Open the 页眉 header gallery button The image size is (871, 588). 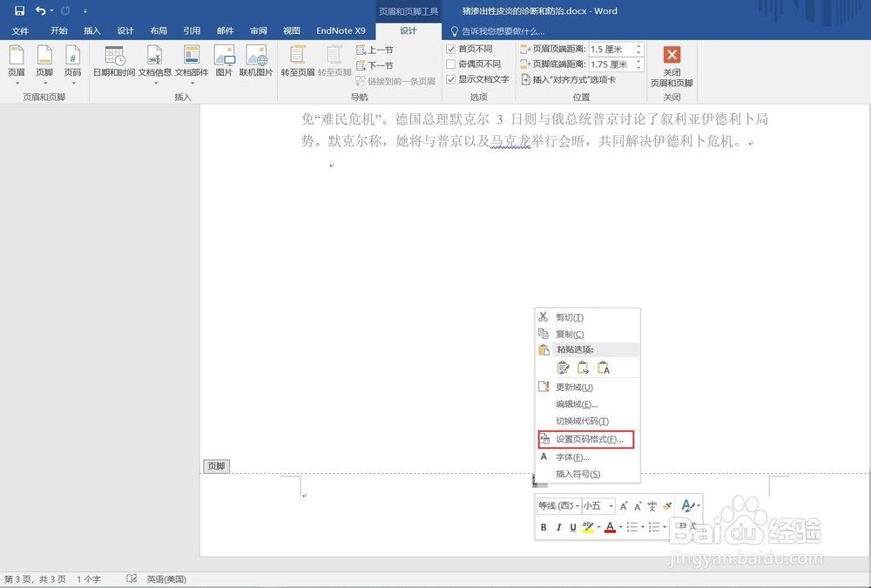16,65
